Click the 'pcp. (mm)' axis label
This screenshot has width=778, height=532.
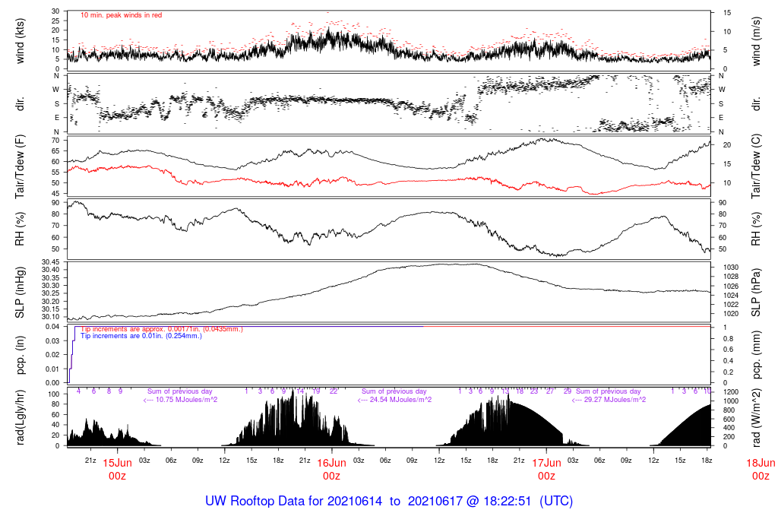coord(756,355)
